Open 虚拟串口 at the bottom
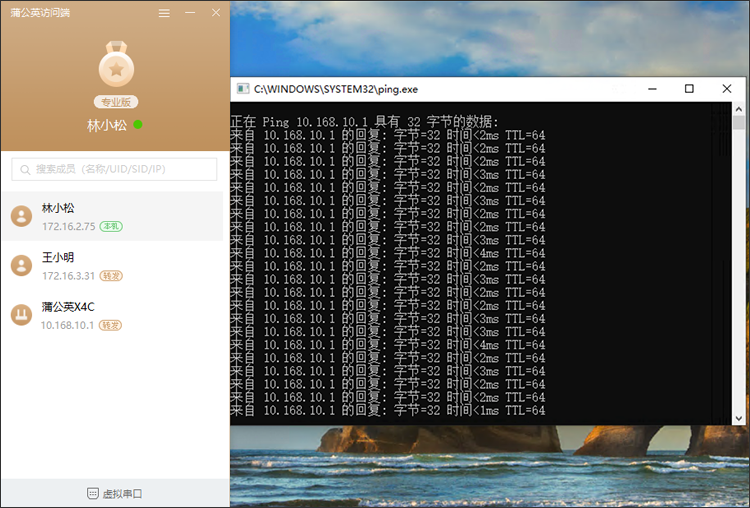 tap(115, 494)
